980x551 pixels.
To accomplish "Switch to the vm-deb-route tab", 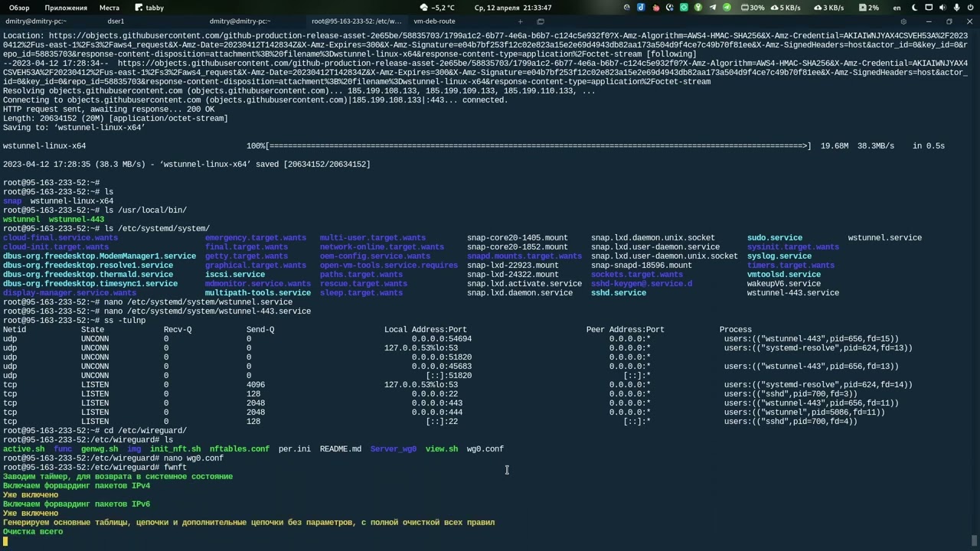I will pyautogui.click(x=434, y=21).
